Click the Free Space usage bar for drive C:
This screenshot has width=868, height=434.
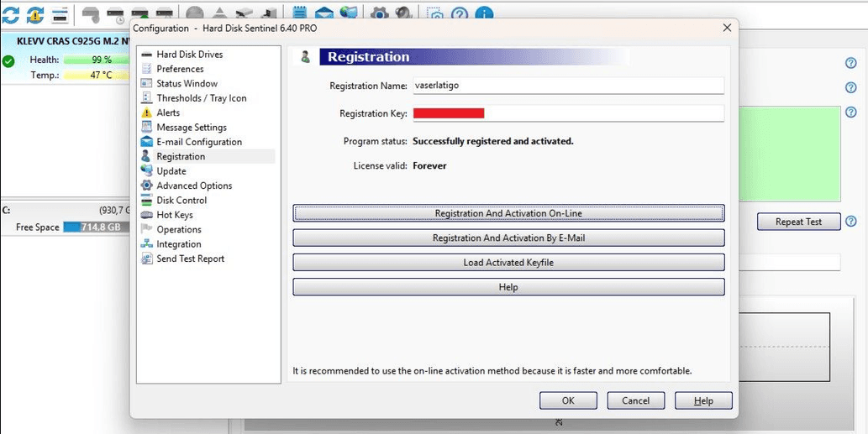pyautogui.click(x=93, y=227)
